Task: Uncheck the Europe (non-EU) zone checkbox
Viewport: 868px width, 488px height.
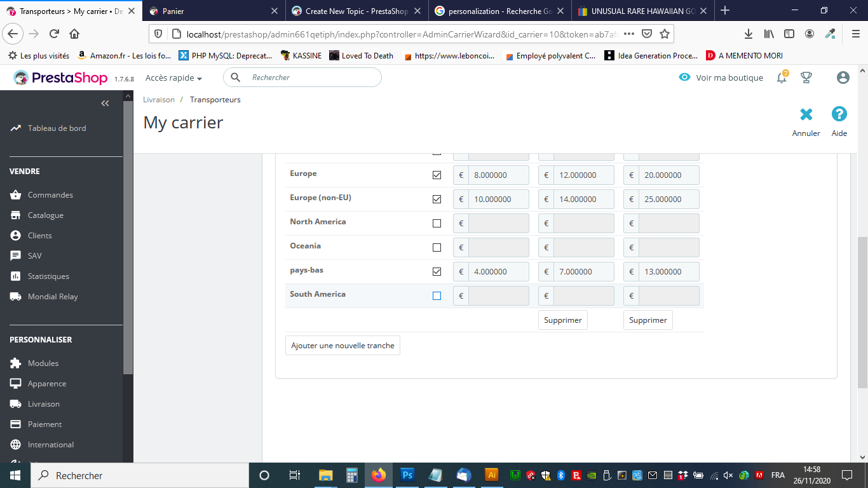Action: point(437,200)
